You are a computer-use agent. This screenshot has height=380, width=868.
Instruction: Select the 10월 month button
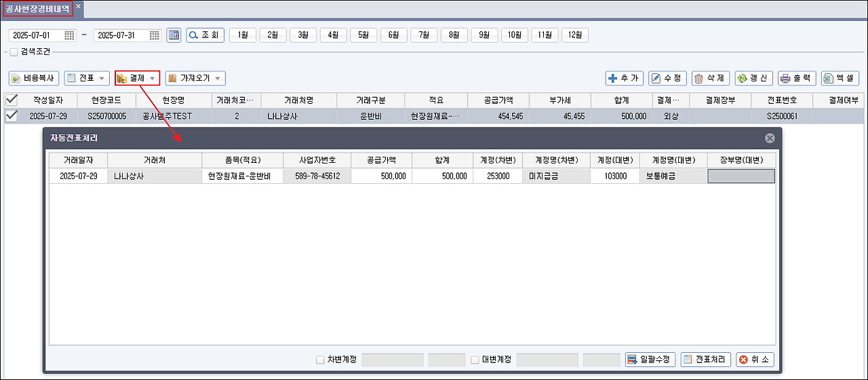(x=514, y=35)
